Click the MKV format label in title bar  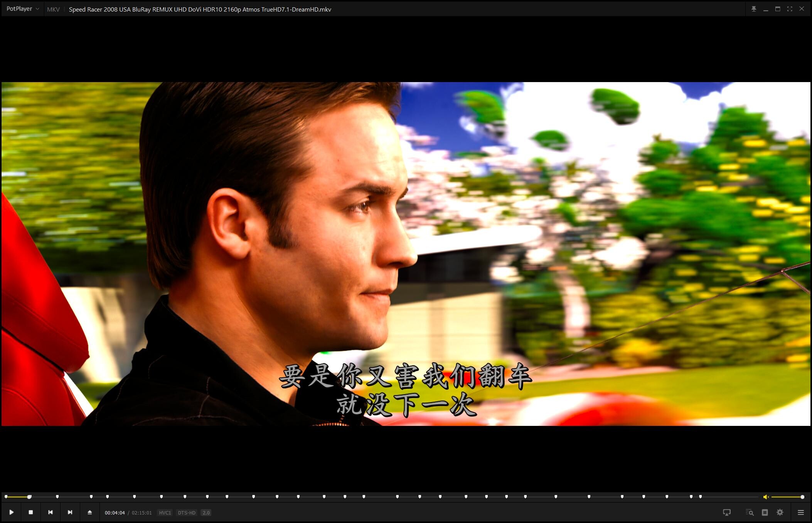pos(54,9)
